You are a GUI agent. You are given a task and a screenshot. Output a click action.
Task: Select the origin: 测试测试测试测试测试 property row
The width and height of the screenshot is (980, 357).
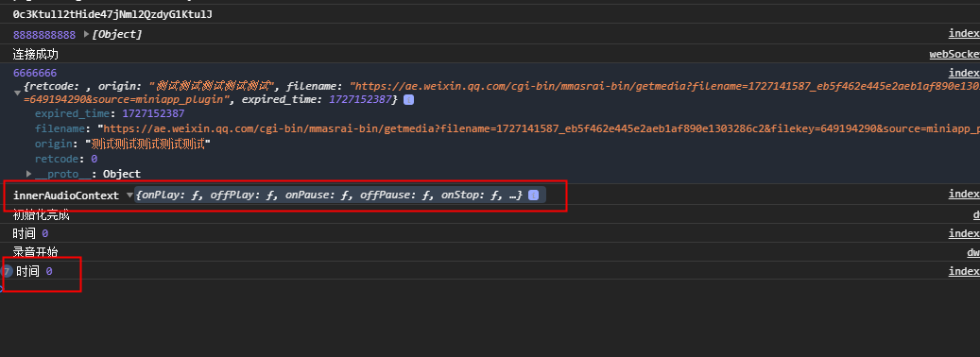click(x=123, y=144)
